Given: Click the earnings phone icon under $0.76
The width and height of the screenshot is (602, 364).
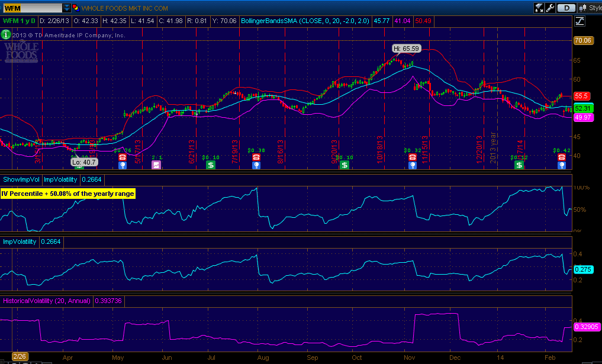Looking at the screenshot, I should (123, 157).
